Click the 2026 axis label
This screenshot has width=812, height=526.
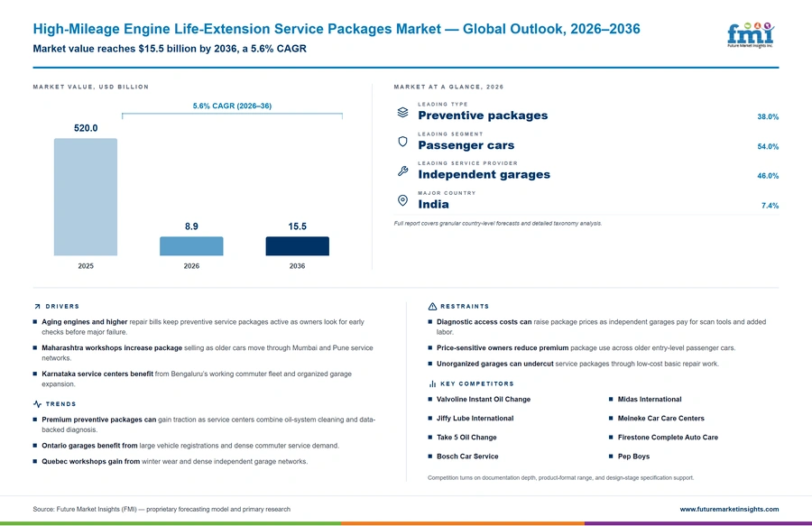(191, 266)
